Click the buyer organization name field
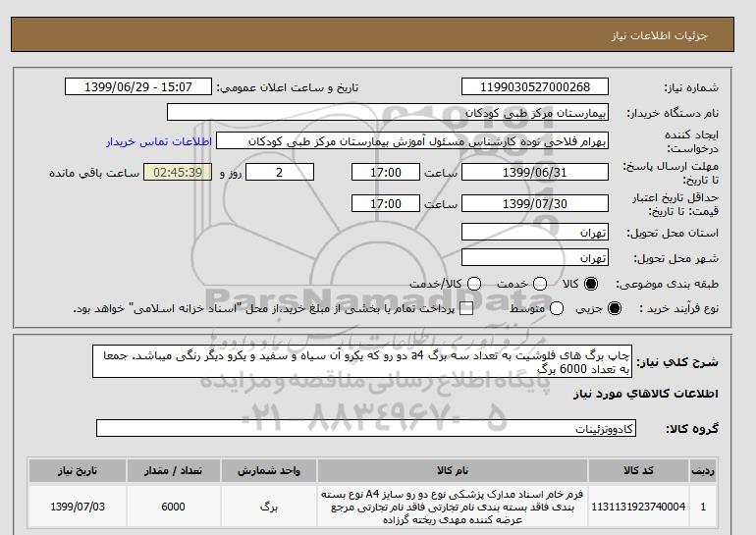Screen dimensions: 756x535 click(388, 112)
